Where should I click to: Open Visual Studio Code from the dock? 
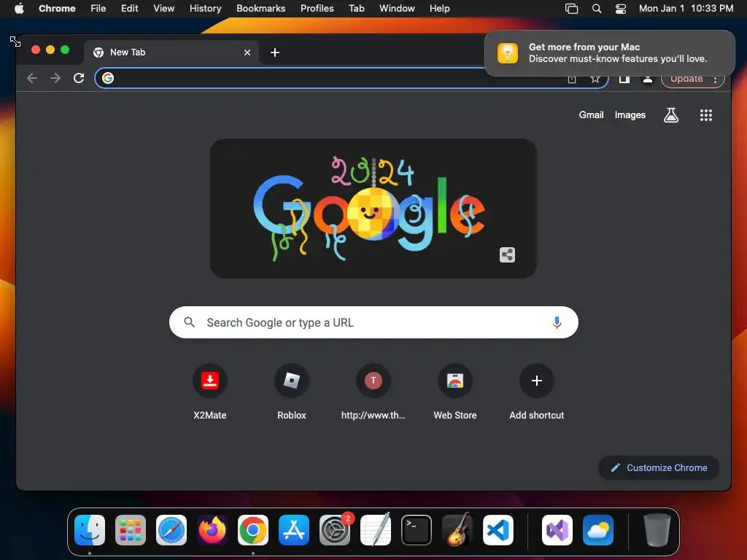pyautogui.click(x=498, y=530)
